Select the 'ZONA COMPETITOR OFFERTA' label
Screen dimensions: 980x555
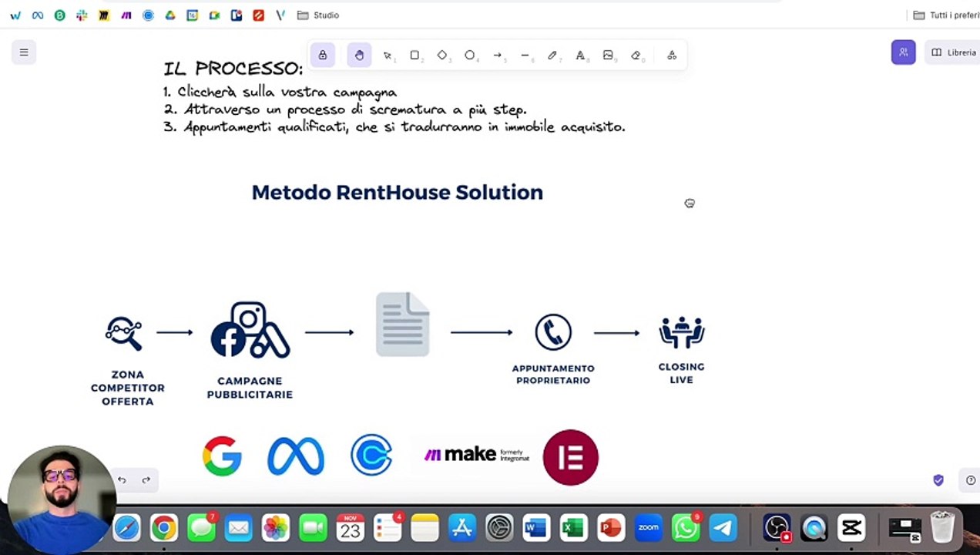point(128,388)
